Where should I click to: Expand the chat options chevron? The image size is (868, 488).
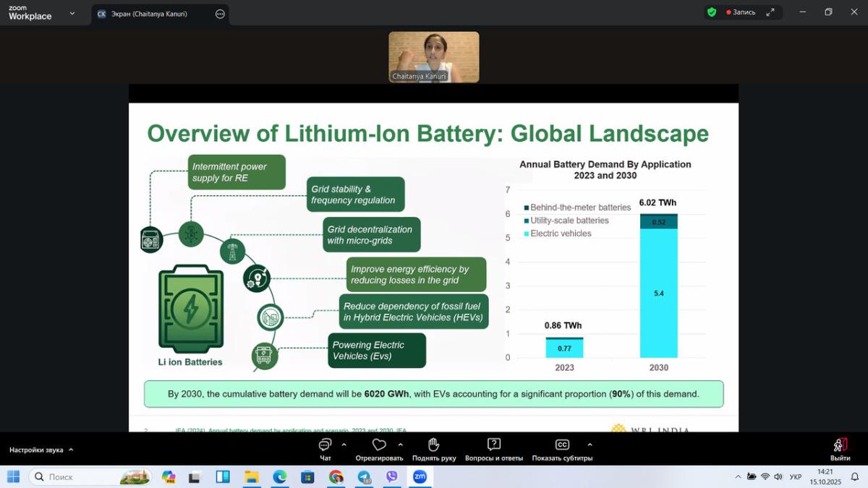pos(344,445)
